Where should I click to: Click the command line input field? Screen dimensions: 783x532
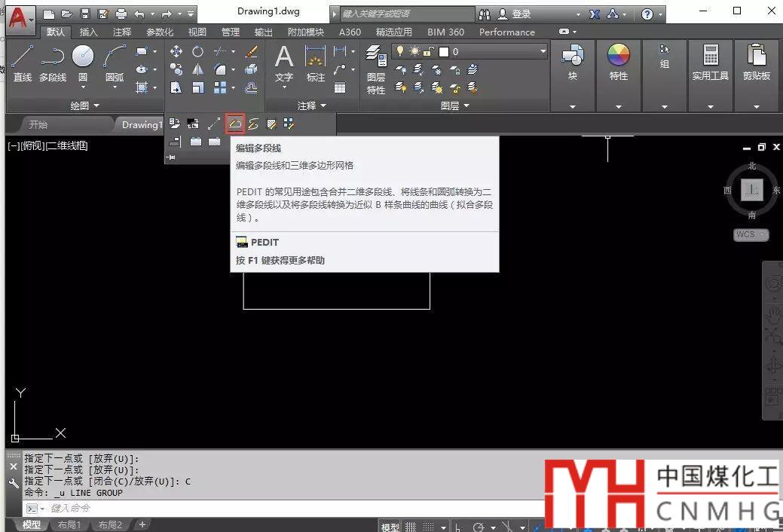tap(226, 509)
